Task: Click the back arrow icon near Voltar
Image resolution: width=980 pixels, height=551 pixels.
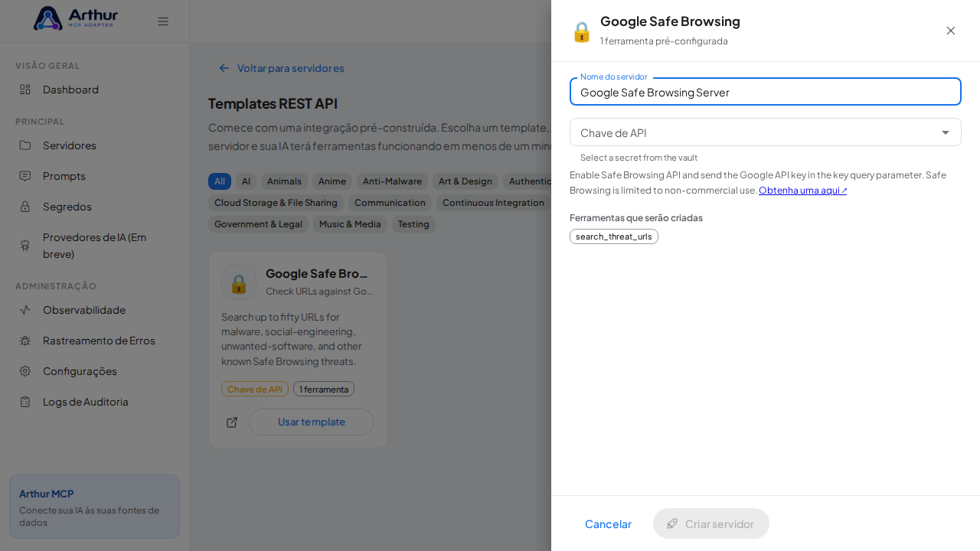Action: tap(224, 68)
